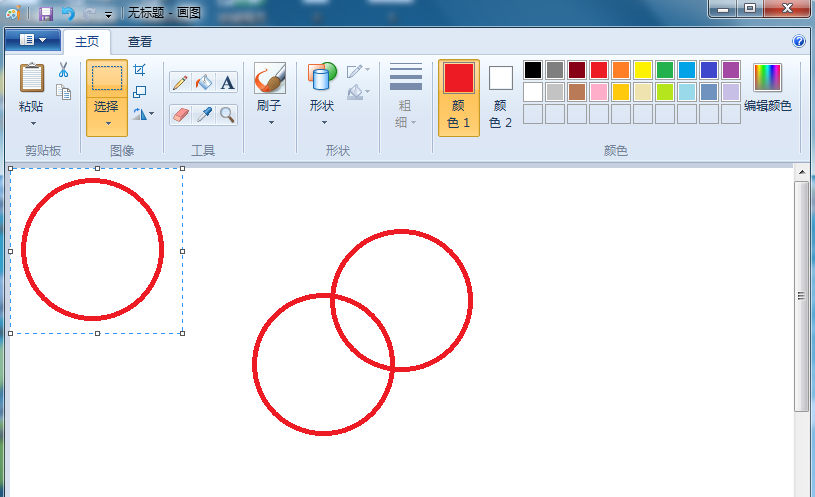Switch to the 主页 tab

click(x=87, y=42)
